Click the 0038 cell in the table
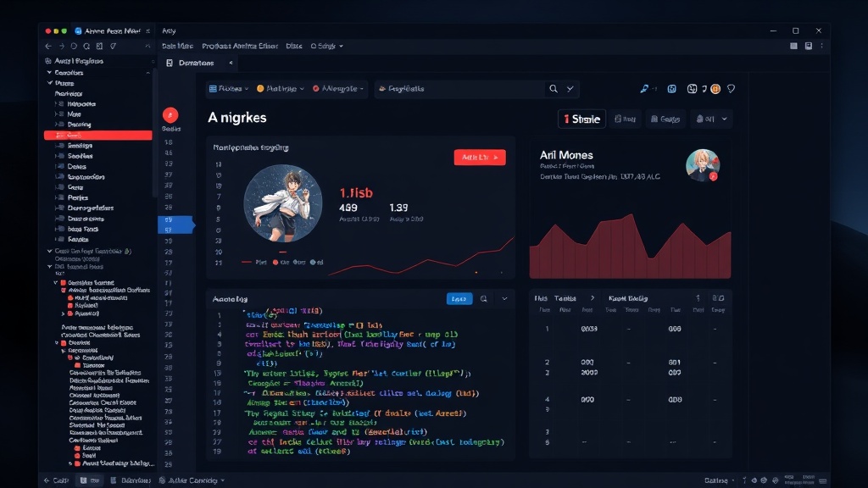The height and width of the screenshot is (488, 868). tap(589, 329)
